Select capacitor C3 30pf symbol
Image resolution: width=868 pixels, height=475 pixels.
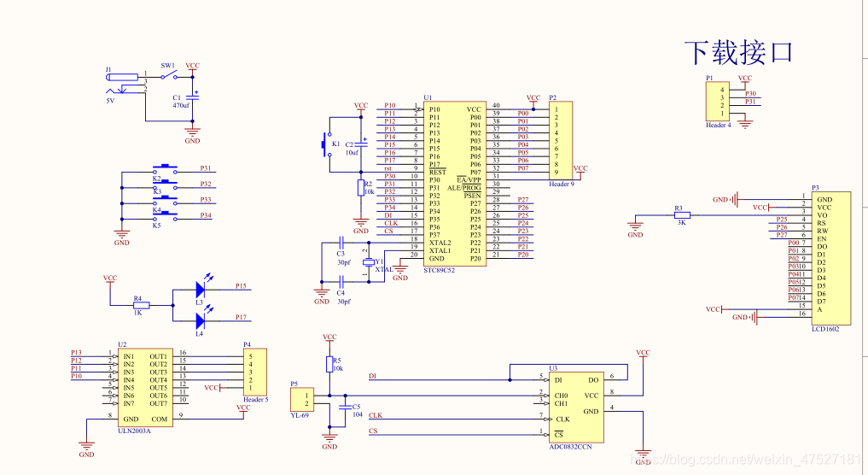341,243
